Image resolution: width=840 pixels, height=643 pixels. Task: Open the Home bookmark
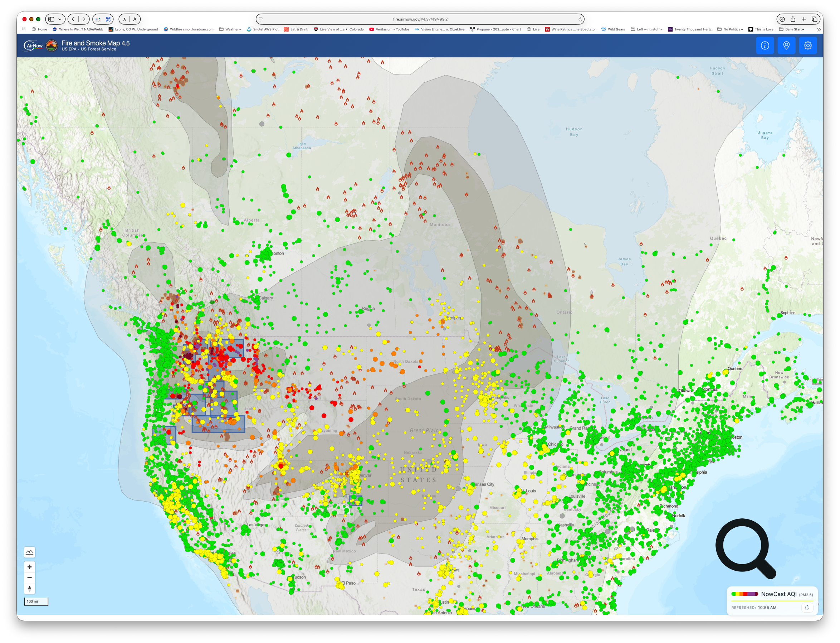39,29
